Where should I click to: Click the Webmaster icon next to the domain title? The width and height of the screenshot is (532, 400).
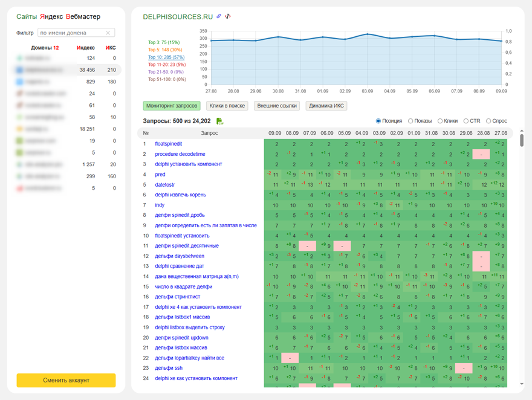click(228, 17)
